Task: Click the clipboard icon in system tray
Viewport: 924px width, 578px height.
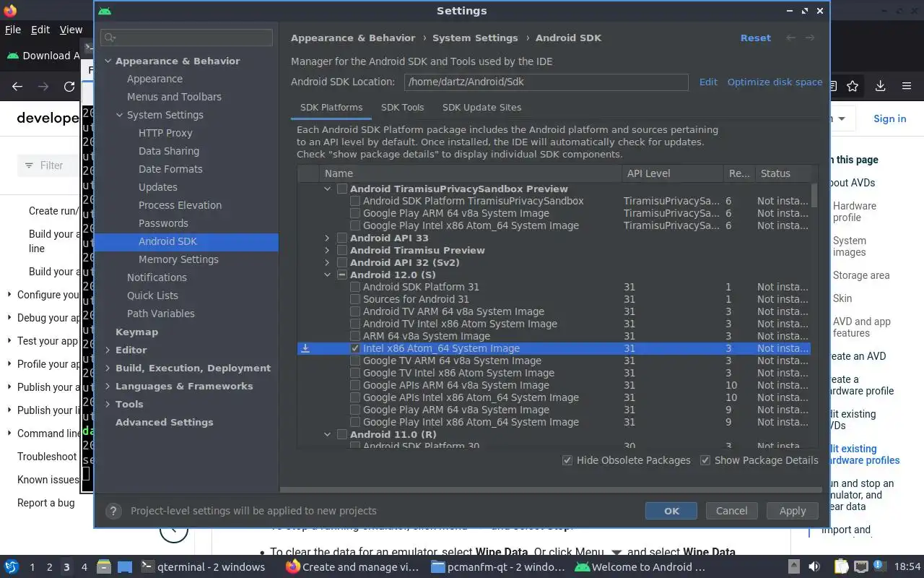Action: [x=841, y=567]
